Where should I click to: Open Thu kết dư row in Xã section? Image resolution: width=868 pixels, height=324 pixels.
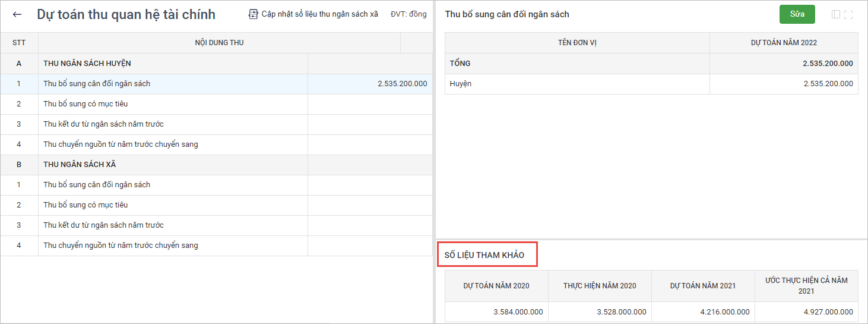pyautogui.click(x=103, y=225)
